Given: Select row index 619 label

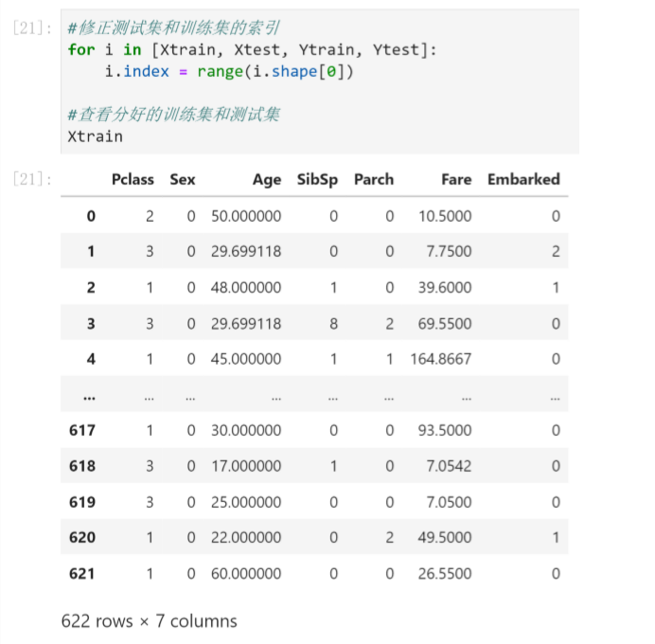Looking at the screenshot, I should pyautogui.click(x=82, y=502).
